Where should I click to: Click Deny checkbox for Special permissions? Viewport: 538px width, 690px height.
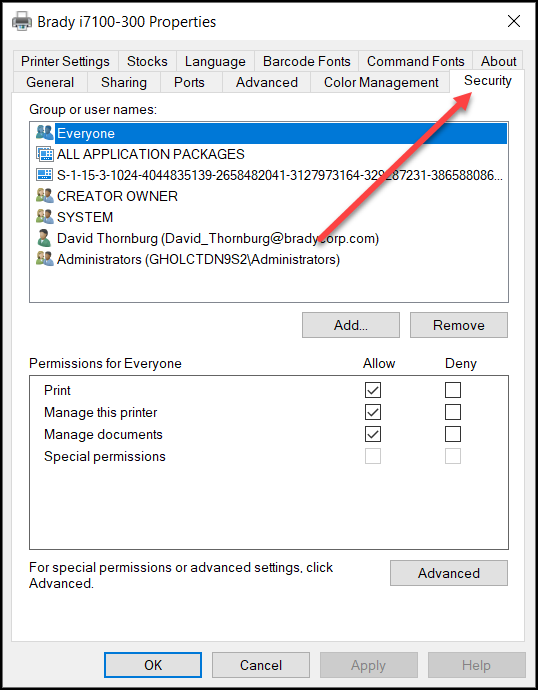tap(453, 456)
